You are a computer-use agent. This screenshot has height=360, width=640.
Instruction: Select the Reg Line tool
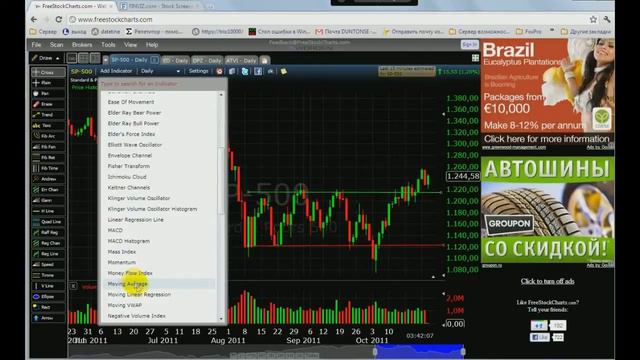48,254
